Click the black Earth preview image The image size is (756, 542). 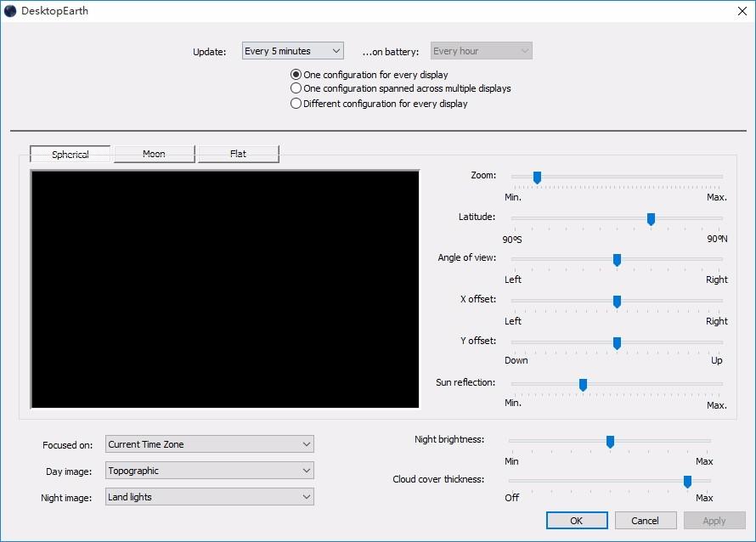click(225, 289)
